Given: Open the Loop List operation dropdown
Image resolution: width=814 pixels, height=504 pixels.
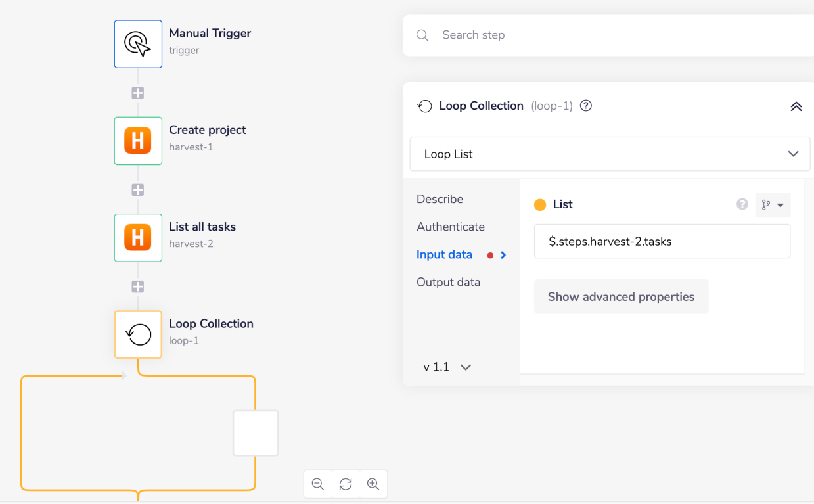Looking at the screenshot, I should (610, 154).
